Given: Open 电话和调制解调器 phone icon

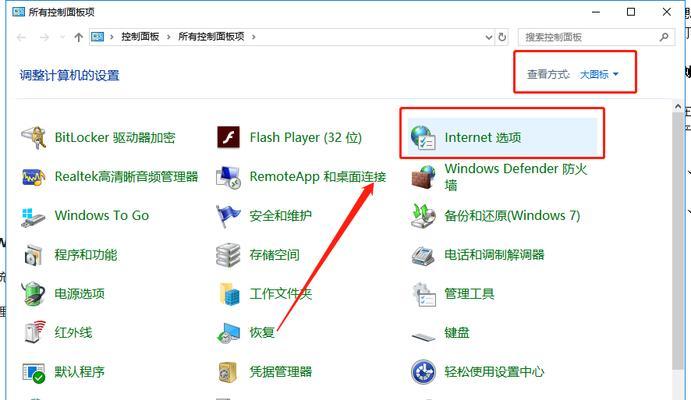Looking at the screenshot, I should 423,255.
